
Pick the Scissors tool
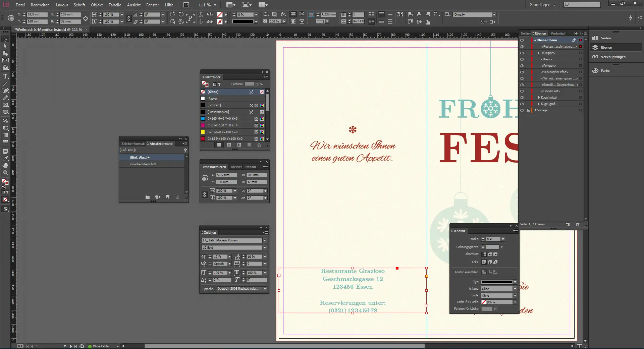coord(5,121)
